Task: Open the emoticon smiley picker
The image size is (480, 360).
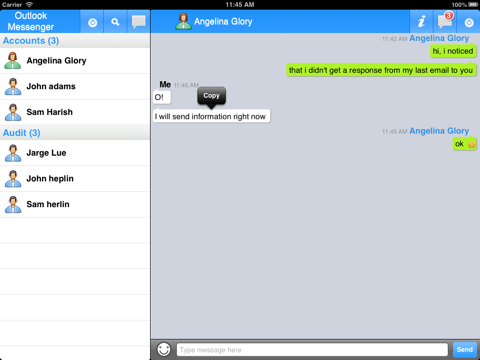Action: pyautogui.click(x=164, y=349)
